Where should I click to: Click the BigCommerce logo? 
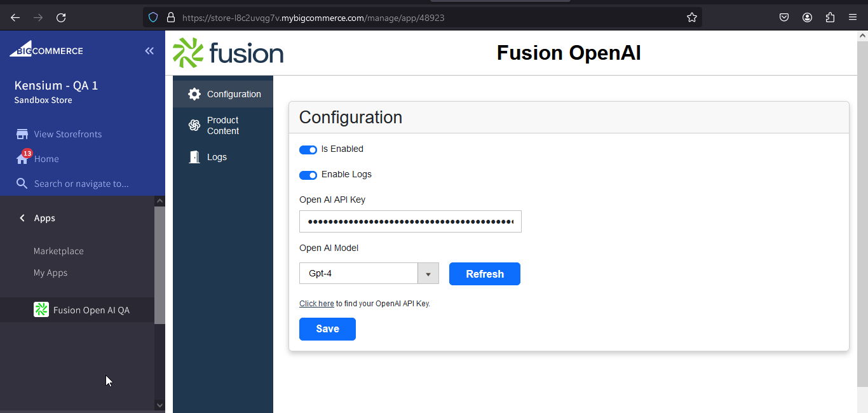[46, 49]
